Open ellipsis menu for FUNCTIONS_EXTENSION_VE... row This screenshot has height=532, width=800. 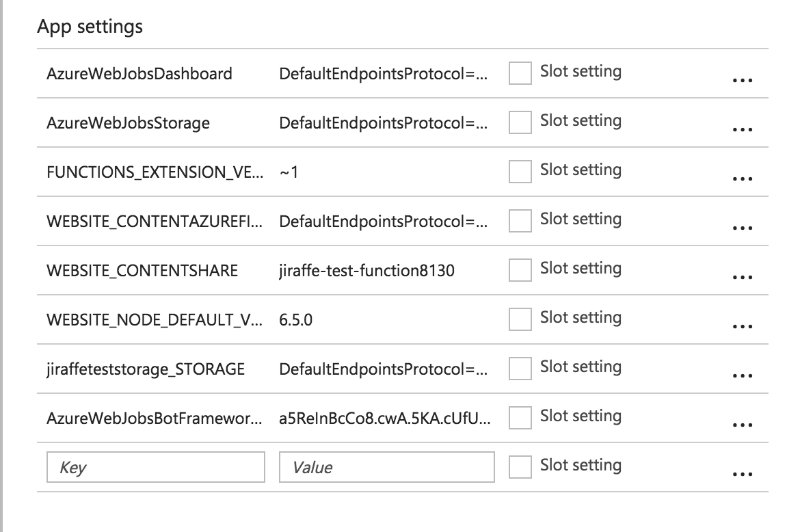742,179
